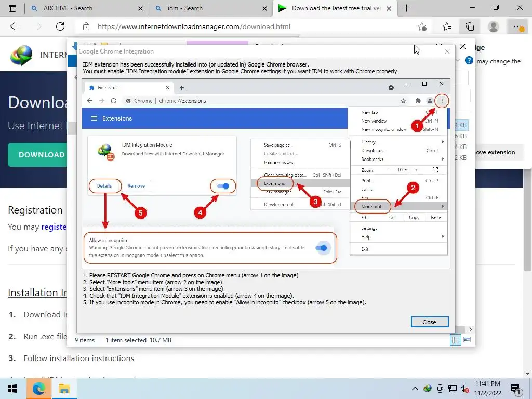Viewport: 532px width, 399px height.
Task: Dismiss the Google Chrome Integration dialog with the X
Action: [447, 51]
